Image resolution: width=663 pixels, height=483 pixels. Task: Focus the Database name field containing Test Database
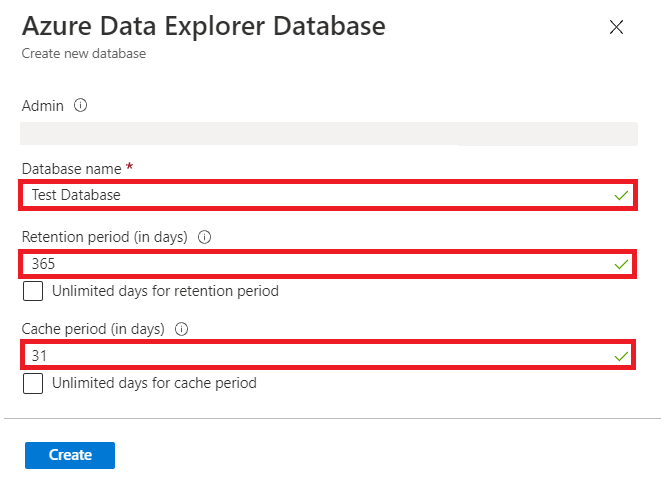click(328, 195)
